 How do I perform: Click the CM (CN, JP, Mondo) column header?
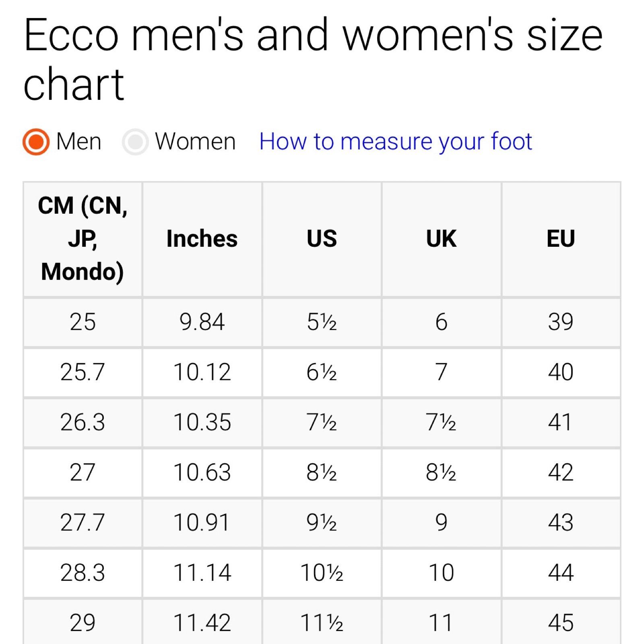coord(83,239)
